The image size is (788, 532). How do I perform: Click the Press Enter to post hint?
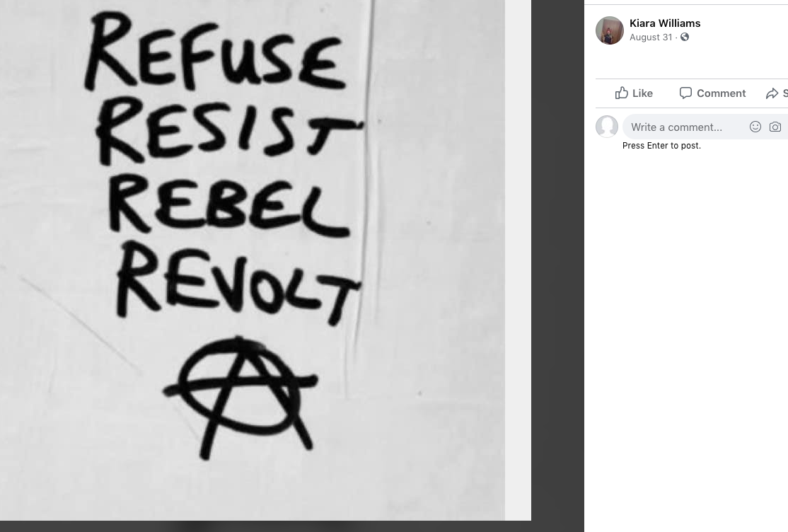(661, 146)
